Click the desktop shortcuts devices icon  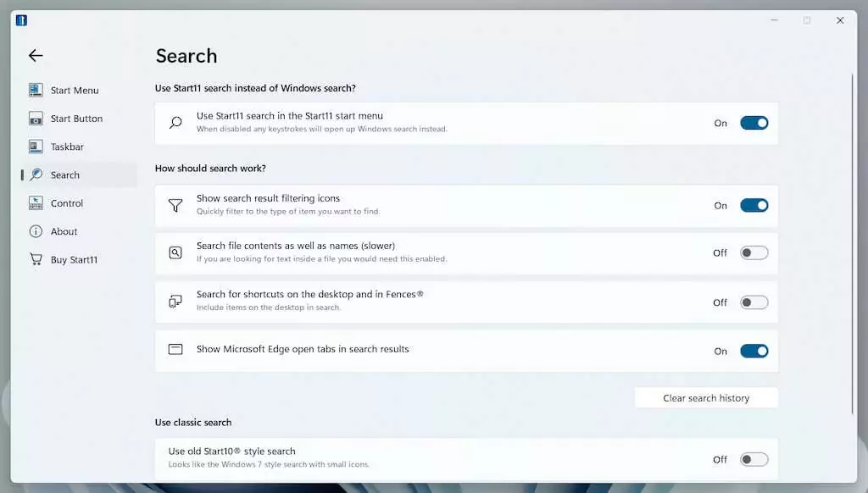coord(175,302)
